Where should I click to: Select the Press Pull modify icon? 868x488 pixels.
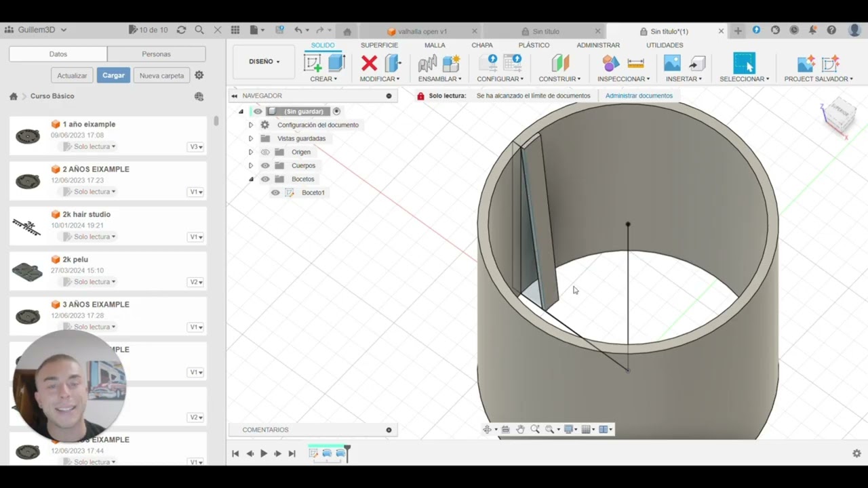393,63
